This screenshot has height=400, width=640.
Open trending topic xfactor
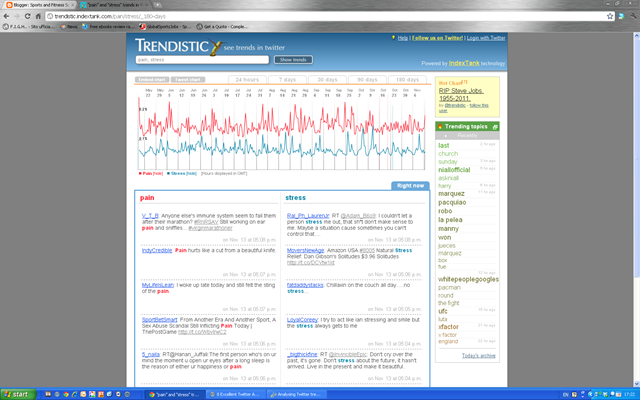(448, 327)
